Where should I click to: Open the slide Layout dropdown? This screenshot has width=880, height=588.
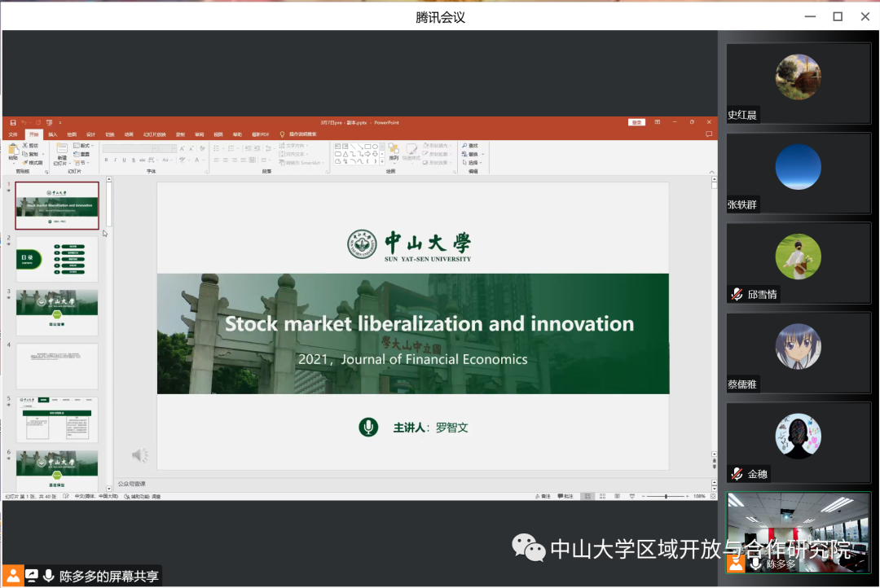84,145
